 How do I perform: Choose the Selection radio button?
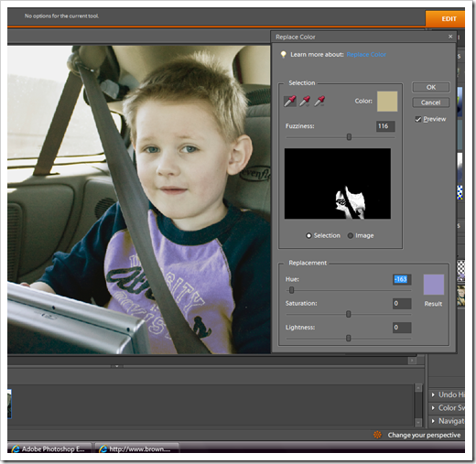point(308,235)
